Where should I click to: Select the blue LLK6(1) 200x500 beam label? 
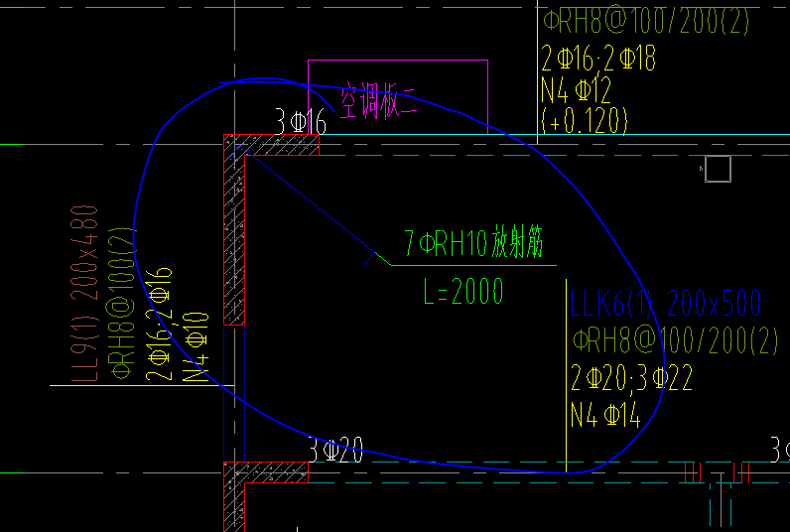pos(665,304)
